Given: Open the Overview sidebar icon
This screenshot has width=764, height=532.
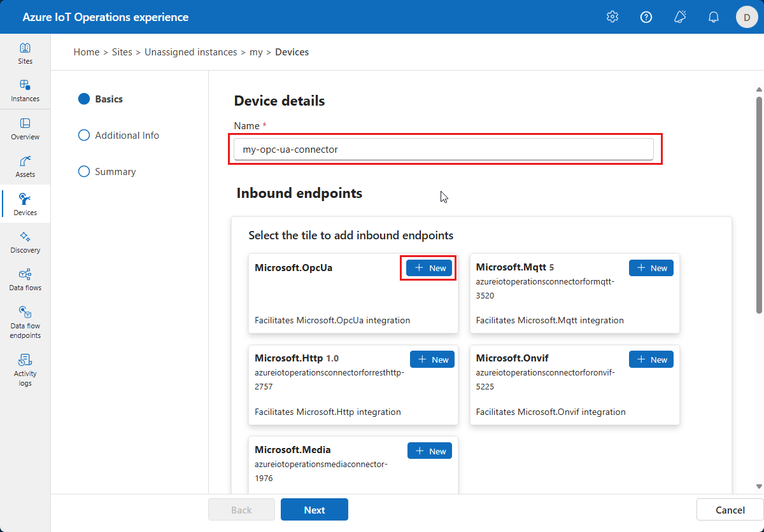Looking at the screenshot, I should point(25,129).
